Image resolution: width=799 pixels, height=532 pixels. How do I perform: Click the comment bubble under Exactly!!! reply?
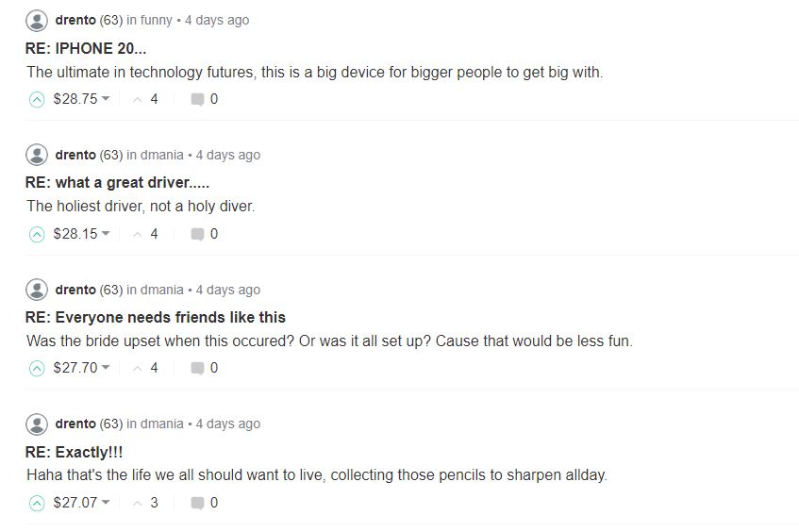198,503
